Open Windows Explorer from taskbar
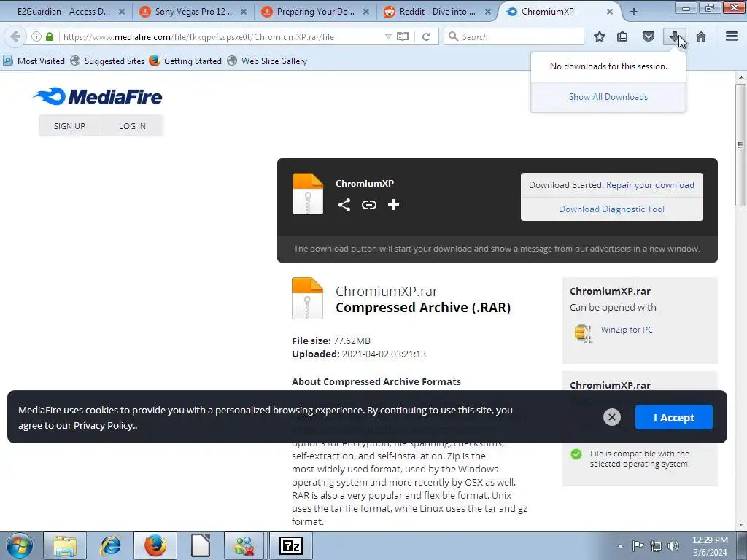The image size is (747, 560). point(65,545)
